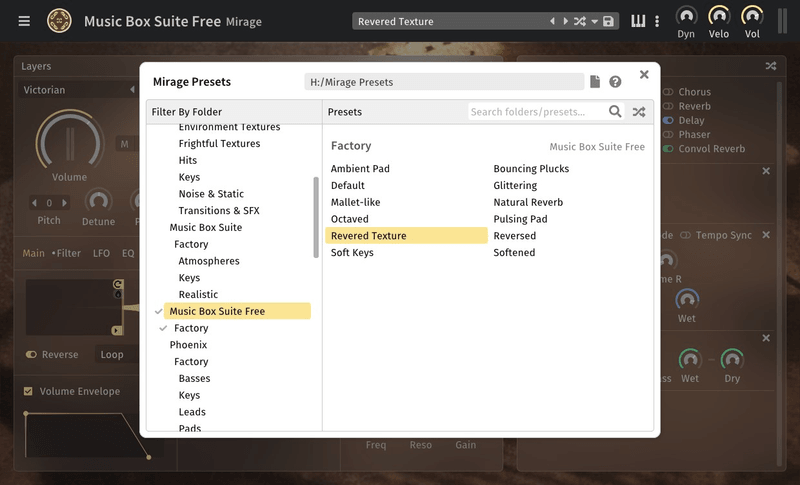Open the Victorian instrument dropdown
Viewport: 800px width, 485px height.
tap(78, 90)
